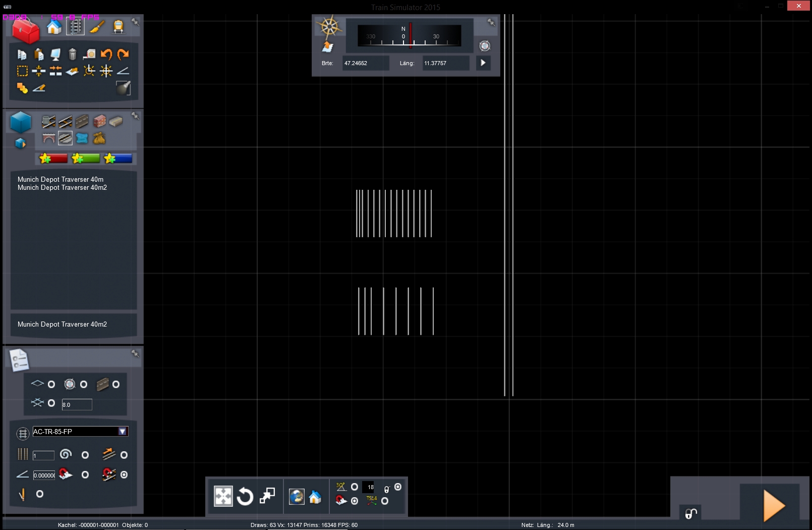Image resolution: width=812 pixels, height=530 pixels.
Task: Select the brick wall category
Action: (x=99, y=121)
